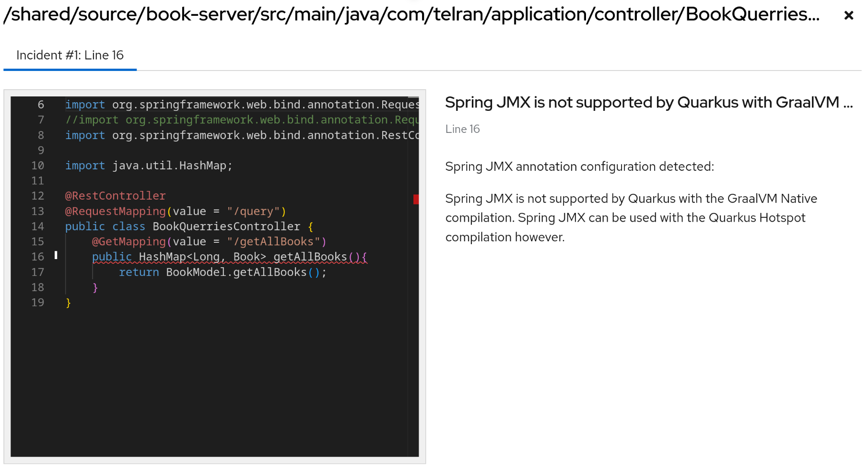Click the paragraph about Quarkus Hotspot compilation
Viewport: 868px width, 474px height.
[x=631, y=218]
